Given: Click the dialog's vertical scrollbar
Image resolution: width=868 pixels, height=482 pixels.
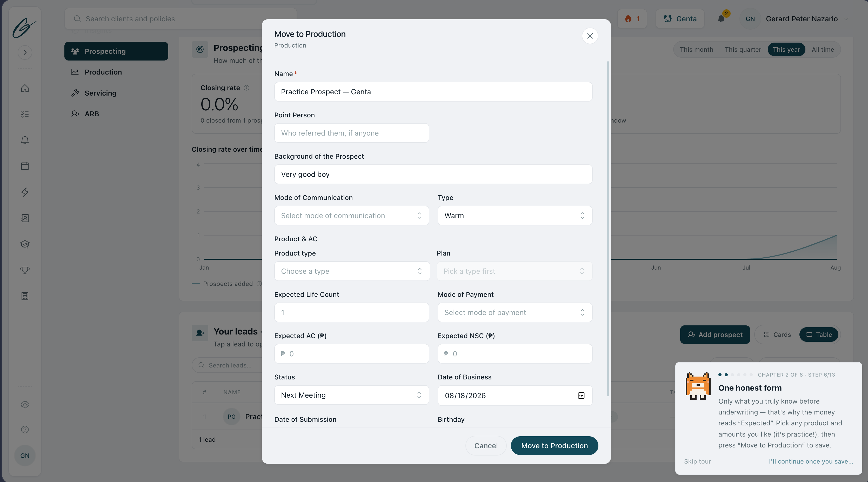Looking at the screenshot, I should (x=608, y=229).
